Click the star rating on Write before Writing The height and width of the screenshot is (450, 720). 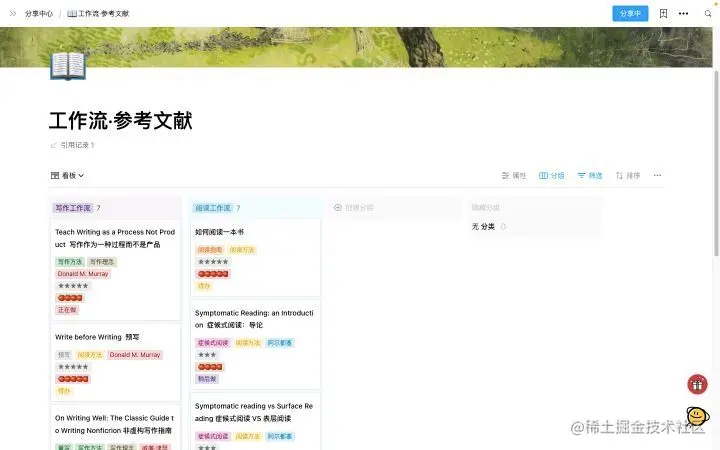click(x=73, y=367)
